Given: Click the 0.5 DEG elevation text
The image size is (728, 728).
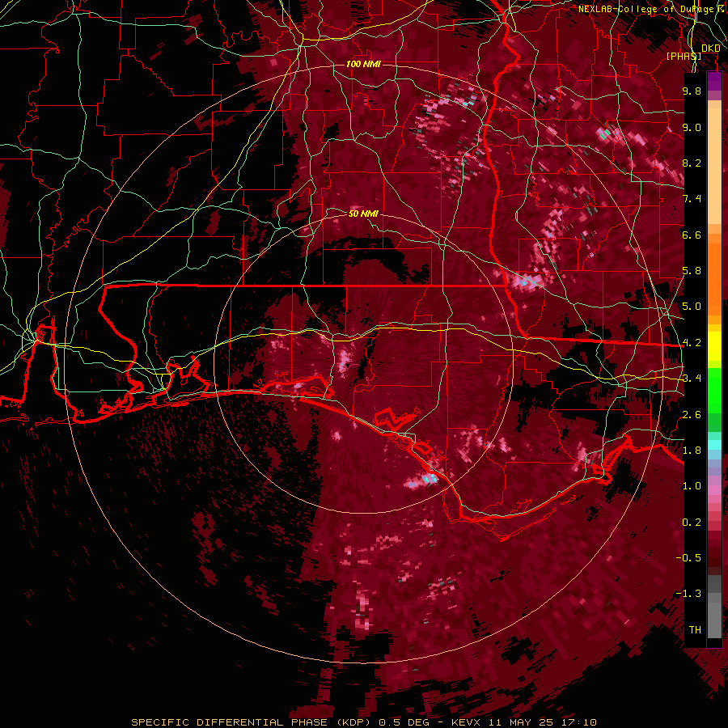Looking at the screenshot, I should point(406,722).
